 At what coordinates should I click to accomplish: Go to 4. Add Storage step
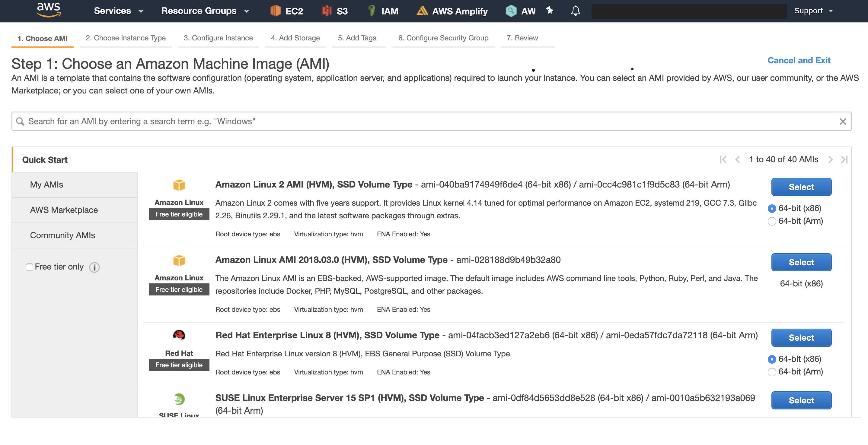(x=295, y=38)
